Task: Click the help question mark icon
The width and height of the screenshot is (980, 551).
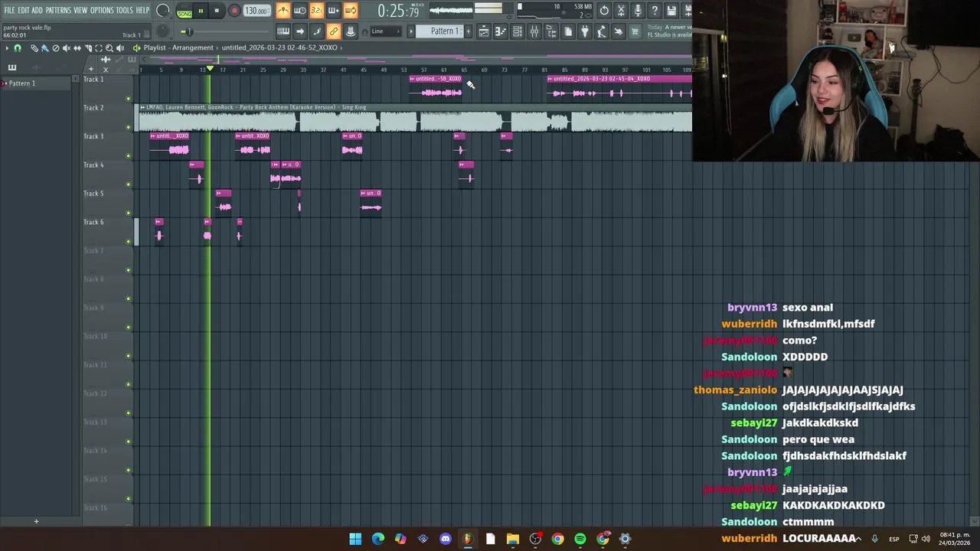Action: (655, 11)
